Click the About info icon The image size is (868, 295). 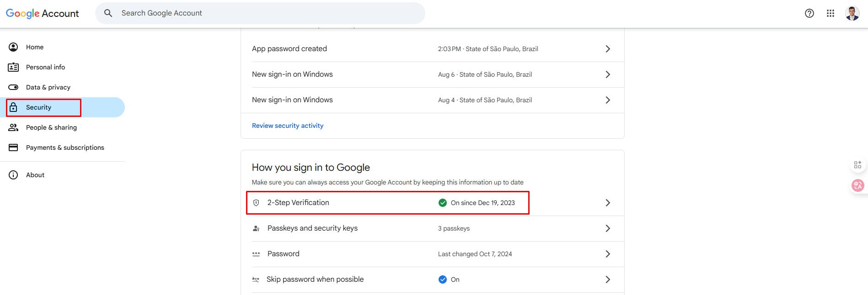pos(13,175)
